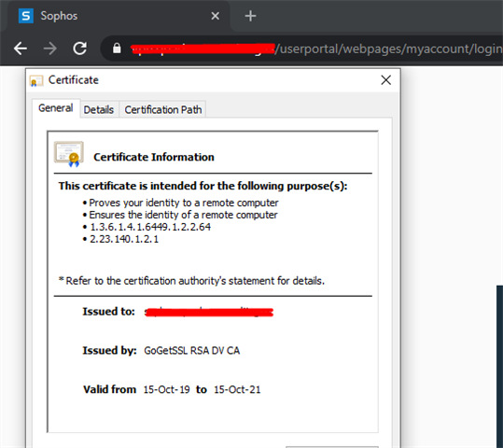
Task: Click "Ensures the identity of a remote computer"
Action: (x=183, y=215)
